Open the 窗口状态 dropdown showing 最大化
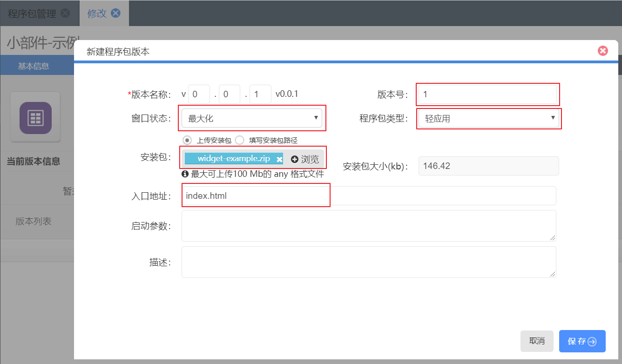Viewport: 622px width, 364px height. [x=251, y=118]
